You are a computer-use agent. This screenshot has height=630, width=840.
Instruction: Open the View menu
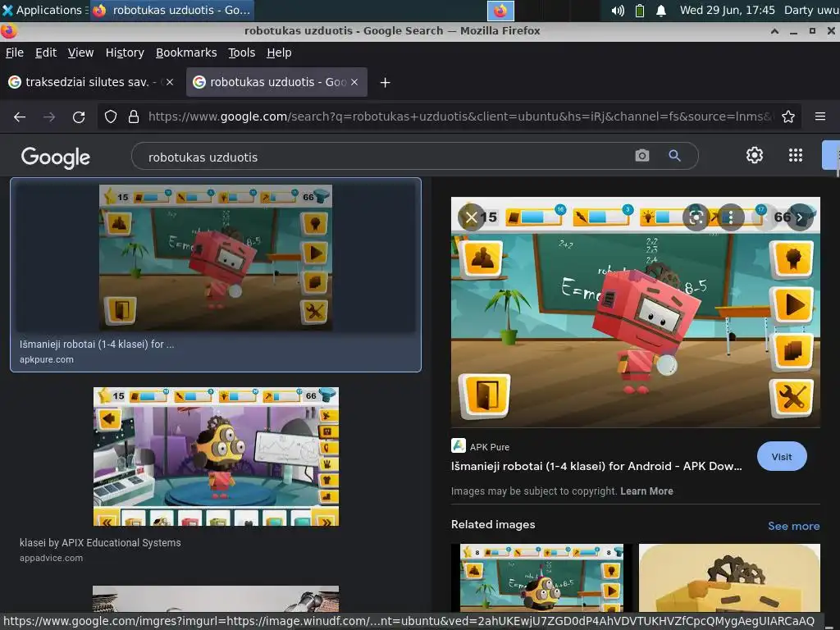point(81,52)
